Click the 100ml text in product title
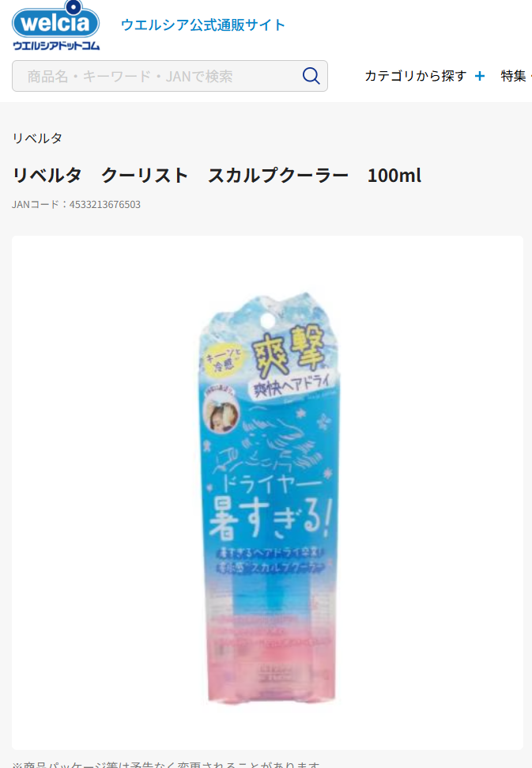The image size is (532, 768). pyautogui.click(x=394, y=176)
